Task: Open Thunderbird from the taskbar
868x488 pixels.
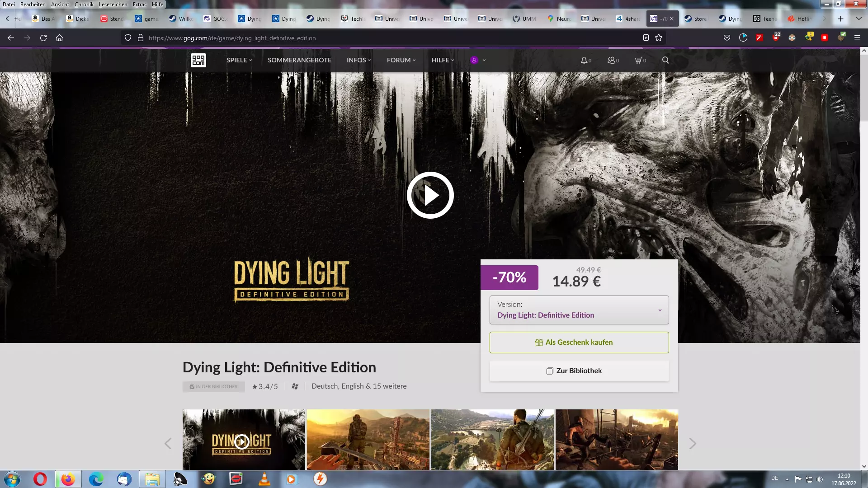Action: coord(124,479)
